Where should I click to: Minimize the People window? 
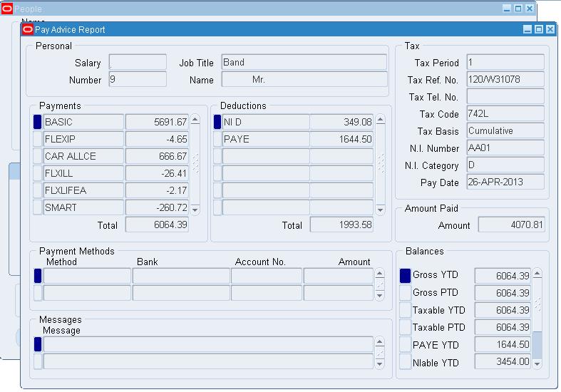tap(507, 9)
